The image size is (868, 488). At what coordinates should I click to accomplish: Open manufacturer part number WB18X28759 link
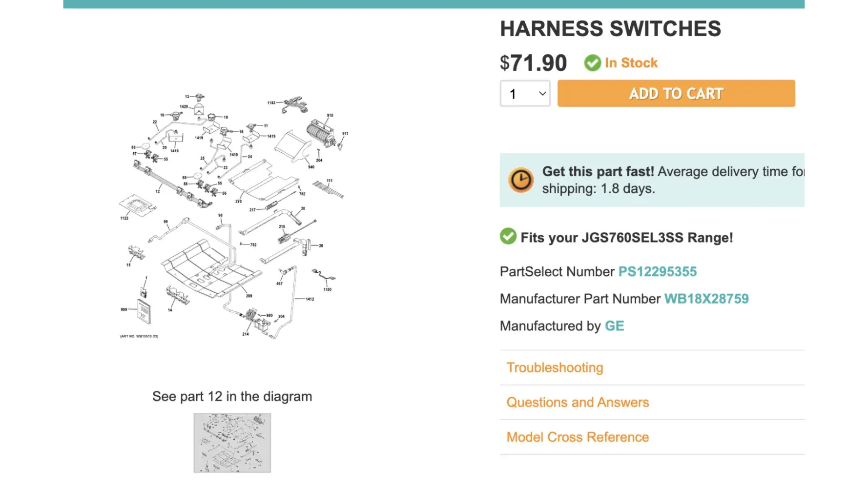click(706, 299)
